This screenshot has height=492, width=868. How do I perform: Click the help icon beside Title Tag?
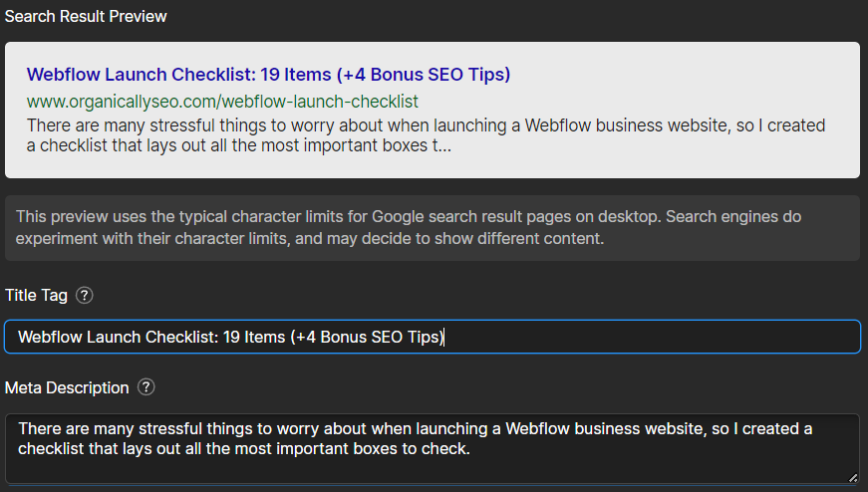pos(85,295)
